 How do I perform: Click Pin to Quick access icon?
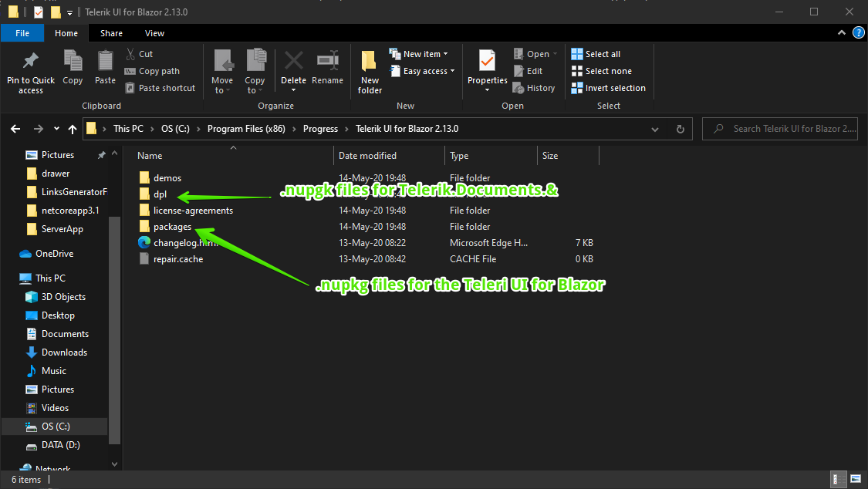(x=30, y=60)
